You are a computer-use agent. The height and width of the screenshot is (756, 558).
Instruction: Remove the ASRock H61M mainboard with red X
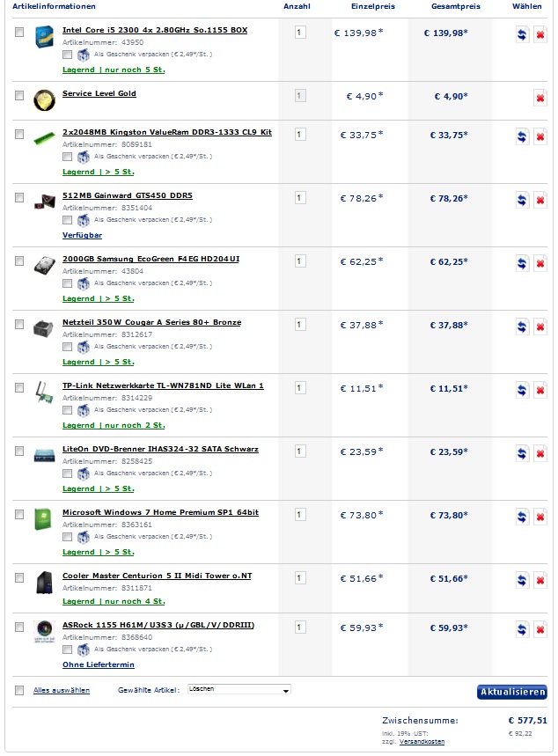(540, 630)
